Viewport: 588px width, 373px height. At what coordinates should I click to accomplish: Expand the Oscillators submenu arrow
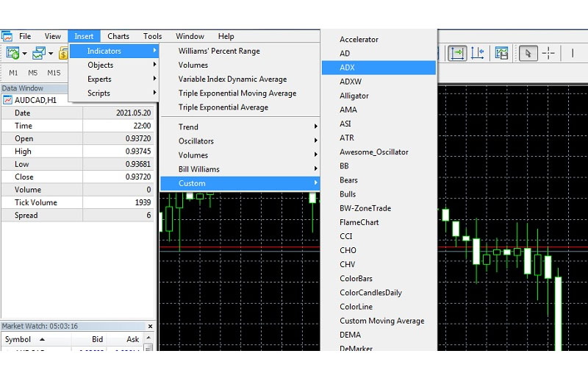tap(316, 141)
